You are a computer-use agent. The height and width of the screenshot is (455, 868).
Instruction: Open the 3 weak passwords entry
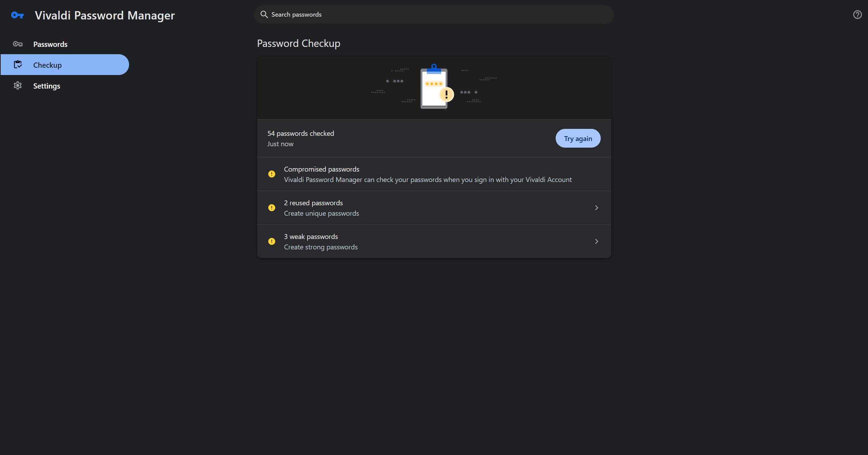coord(434,241)
